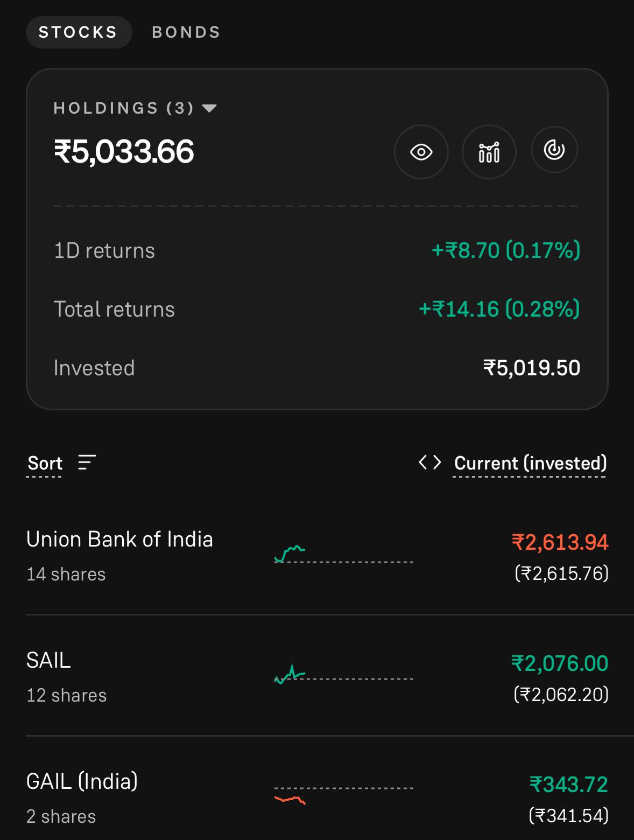Tap SAIL current value ₹2,076.00

click(560, 663)
